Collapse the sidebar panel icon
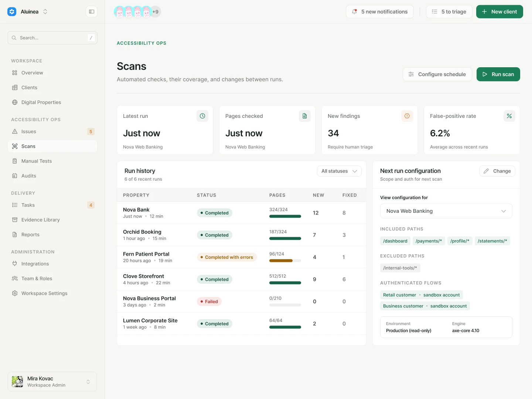Viewport: 532px width, 399px height. click(x=92, y=12)
